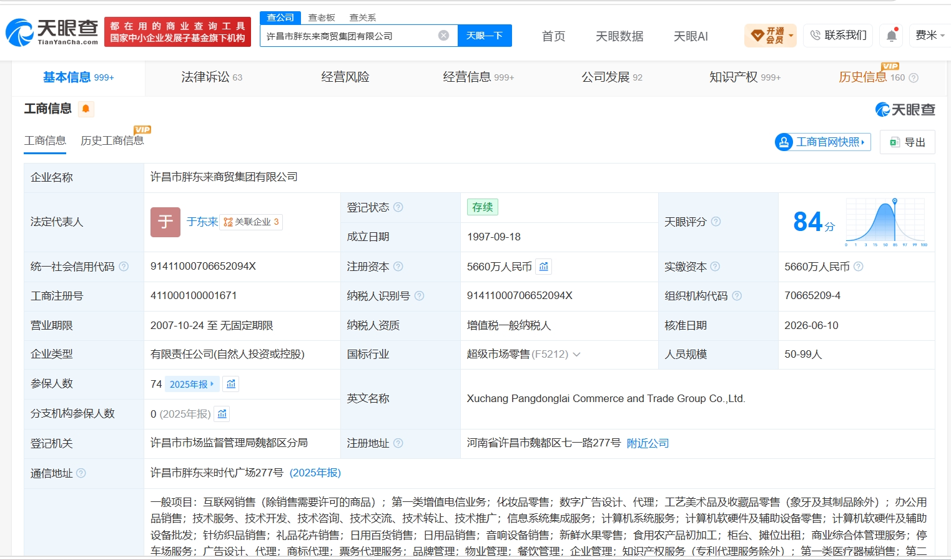
Task: Switch to the 查老板 search tab
Action: (322, 17)
